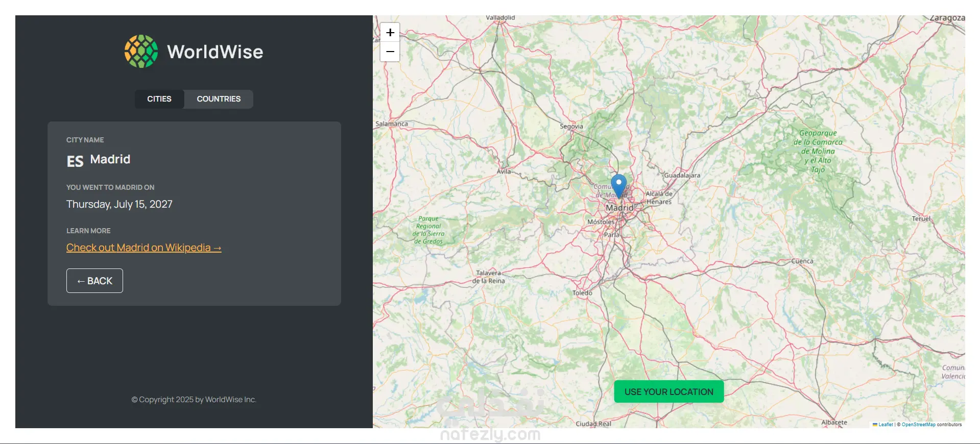Go back using the Back button

[x=94, y=281]
